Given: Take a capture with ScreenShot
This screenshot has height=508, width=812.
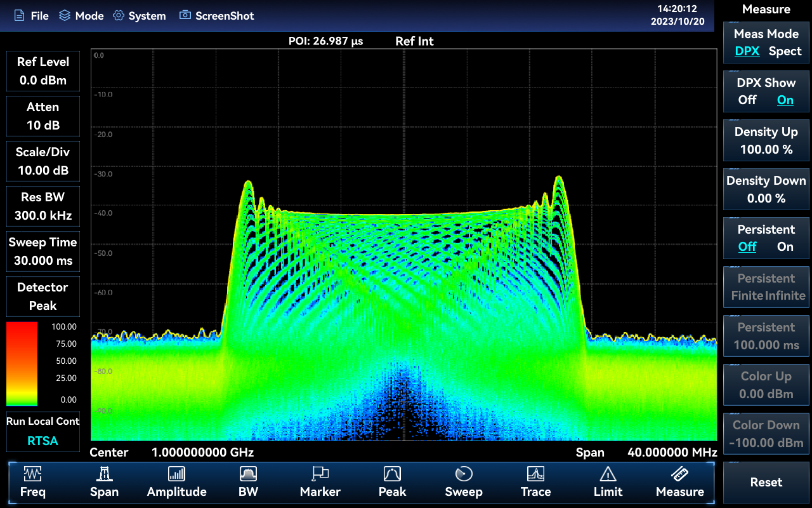Looking at the screenshot, I should [217, 16].
